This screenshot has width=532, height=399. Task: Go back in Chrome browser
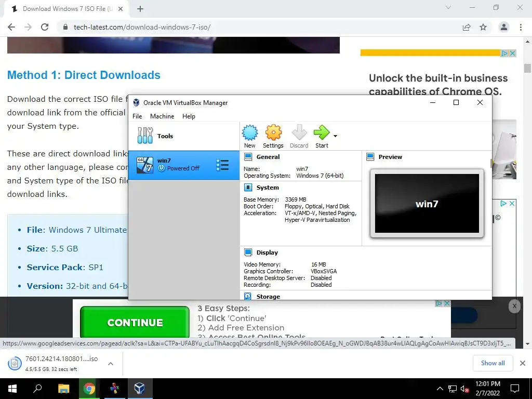point(11,27)
